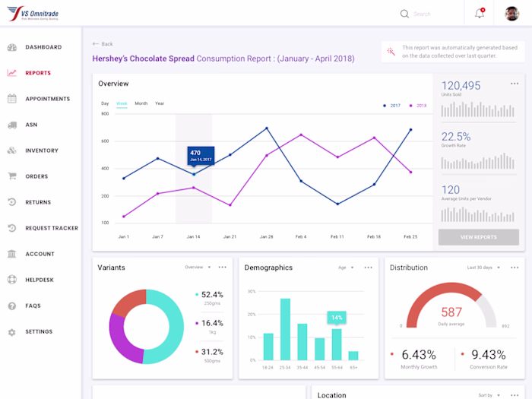Viewport: 532px width, 399px height.
Task: Select the Week chart tab
Action: (122, 103)
